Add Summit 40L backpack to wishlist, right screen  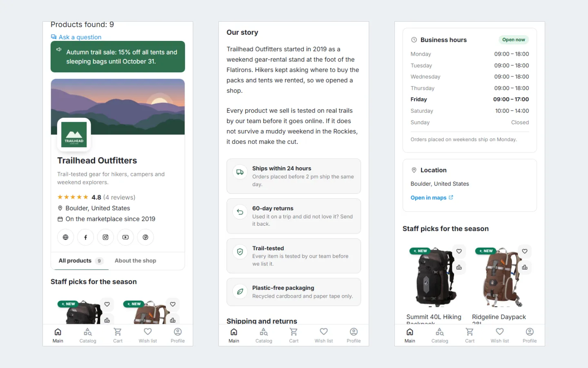[x=459, y=251]
